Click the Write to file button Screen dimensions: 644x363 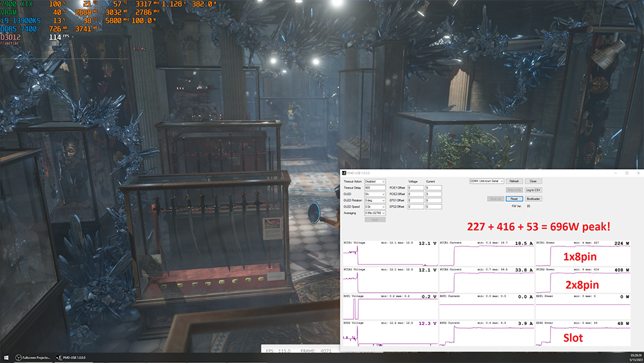coord(514,190)
